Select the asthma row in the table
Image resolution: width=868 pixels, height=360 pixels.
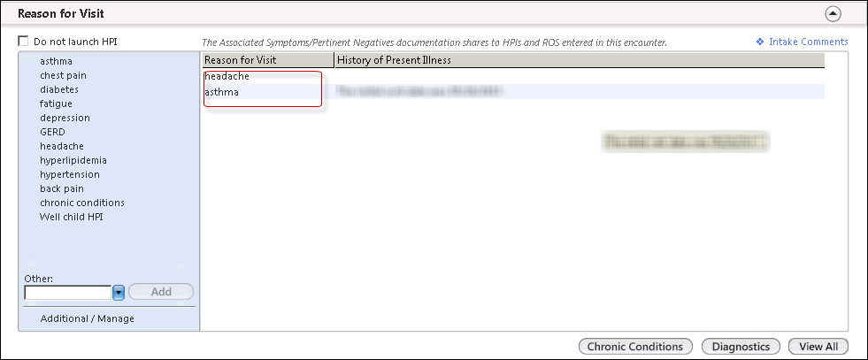click(514, 92)
